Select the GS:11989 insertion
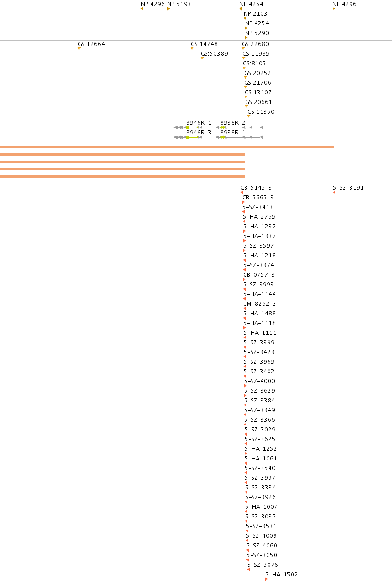Viewport: 392px width, 582px height. coord(256,54)
